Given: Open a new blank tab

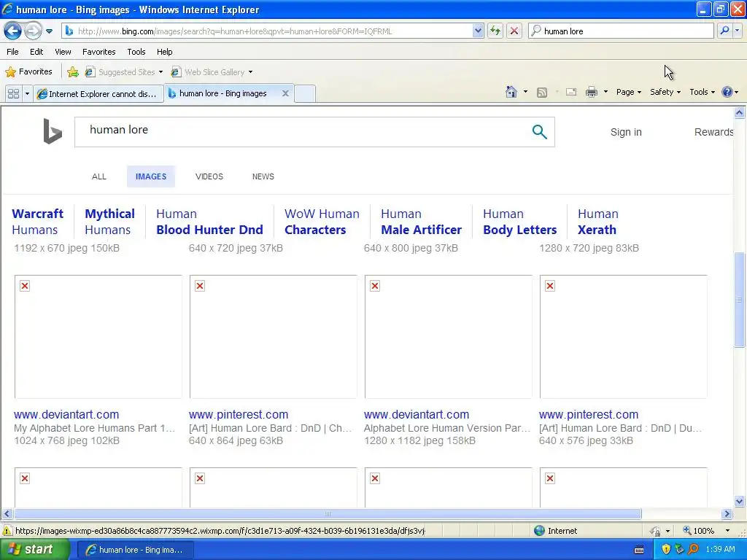Looking at the screenshot, I should point(305,94).
